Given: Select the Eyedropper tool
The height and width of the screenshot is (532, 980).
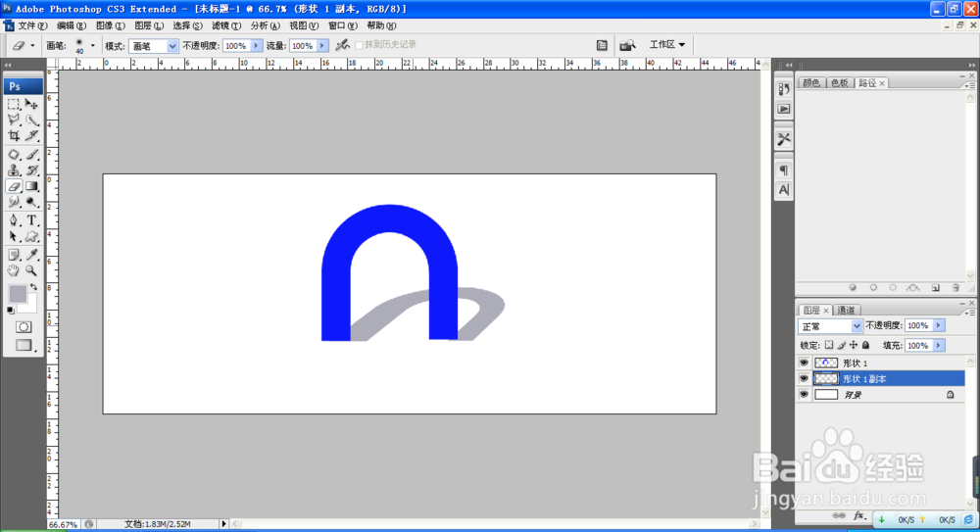Looking at the screenshot, I should click(32, 255).
